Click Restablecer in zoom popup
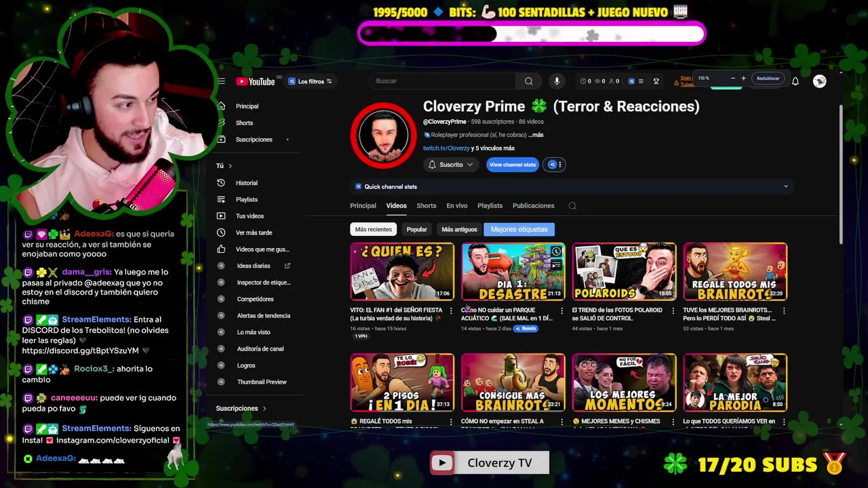The height and width of the screenshot is (488, 868). click(x=768, y=79)
